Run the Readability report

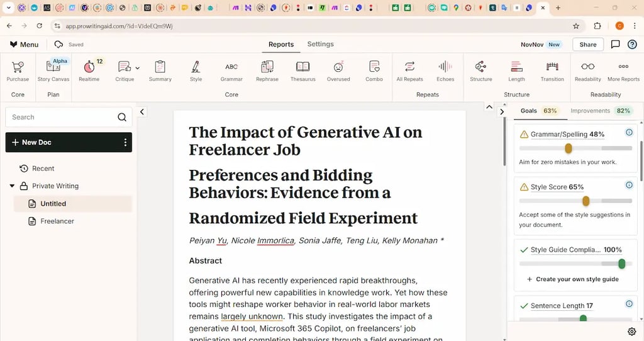pos(588,72)
